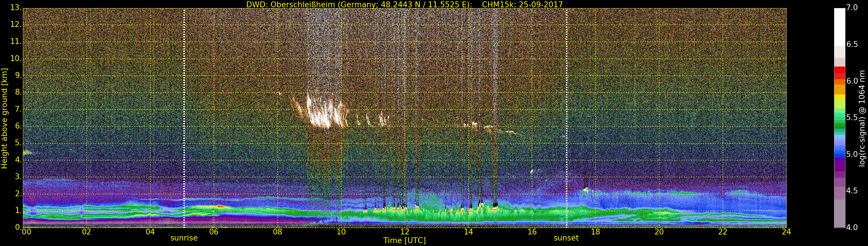Click the '11.' tick on the height axis
868x246 pixels.
coord(16,41)
